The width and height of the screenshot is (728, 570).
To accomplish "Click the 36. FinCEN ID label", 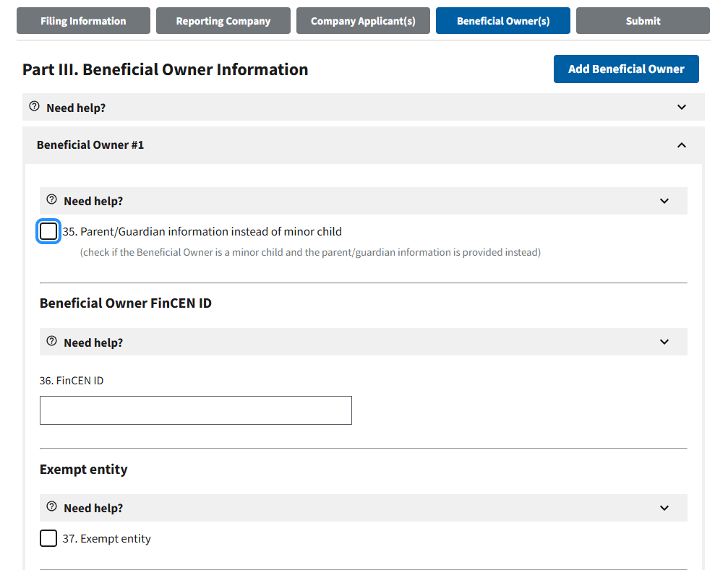I will tap(72, 381).
